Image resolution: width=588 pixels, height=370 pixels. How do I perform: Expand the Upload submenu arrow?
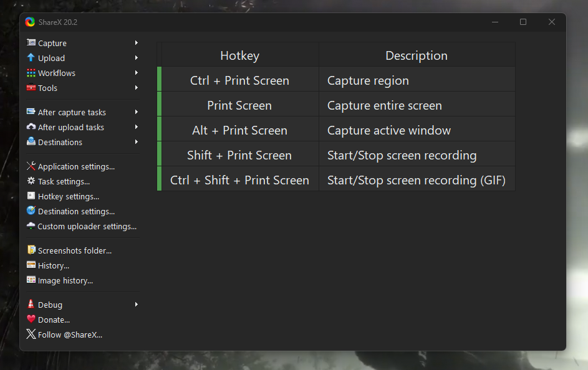click(x=137, y=58)
